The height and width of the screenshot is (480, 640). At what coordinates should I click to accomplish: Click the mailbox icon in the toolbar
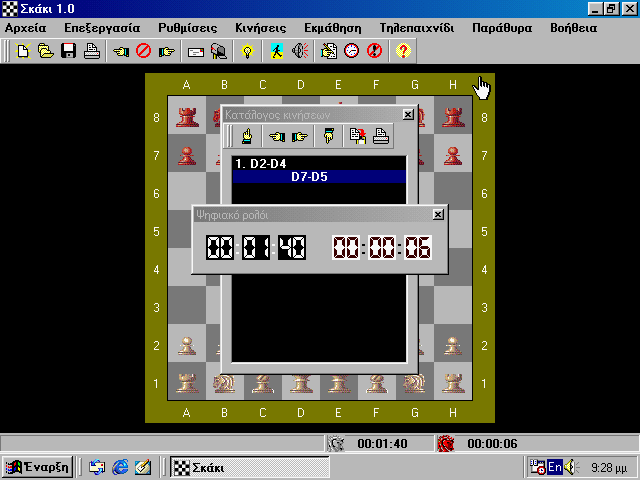click(219, 51)
